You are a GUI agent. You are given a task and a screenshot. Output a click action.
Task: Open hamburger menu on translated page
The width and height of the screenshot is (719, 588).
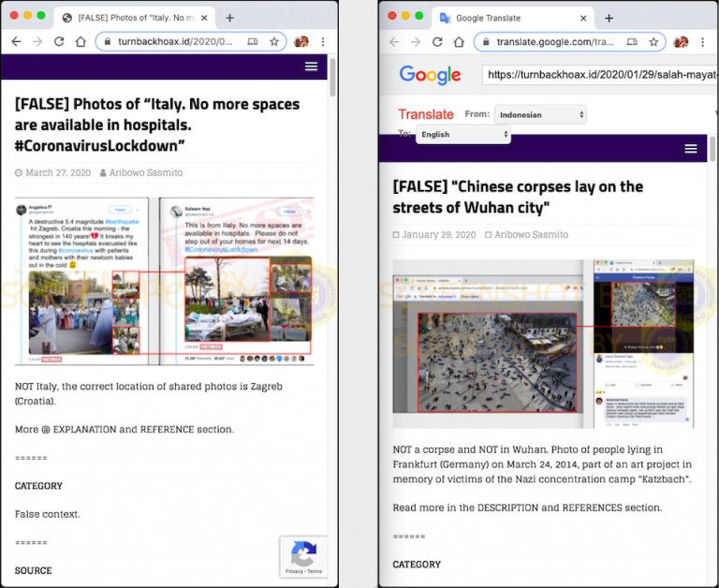click(691, 149)
